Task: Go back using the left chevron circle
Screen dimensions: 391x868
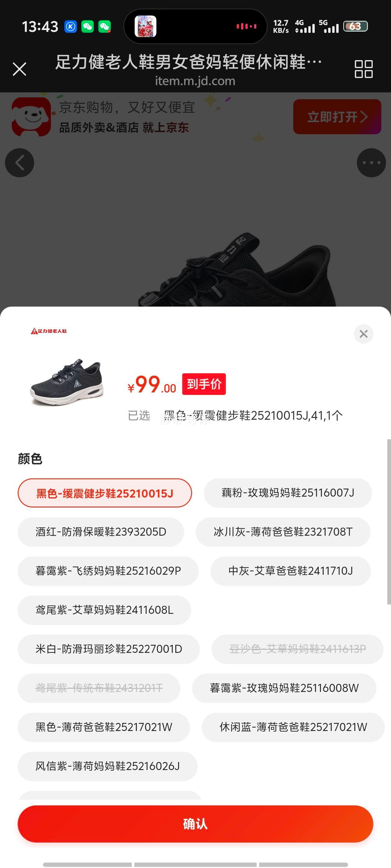Action: coord(20,163)
